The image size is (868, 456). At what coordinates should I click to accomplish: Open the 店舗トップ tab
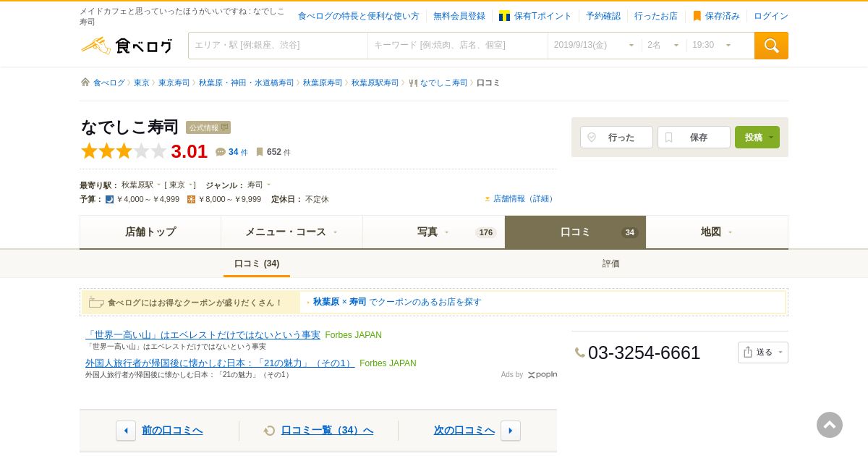(x=150, y=232)
